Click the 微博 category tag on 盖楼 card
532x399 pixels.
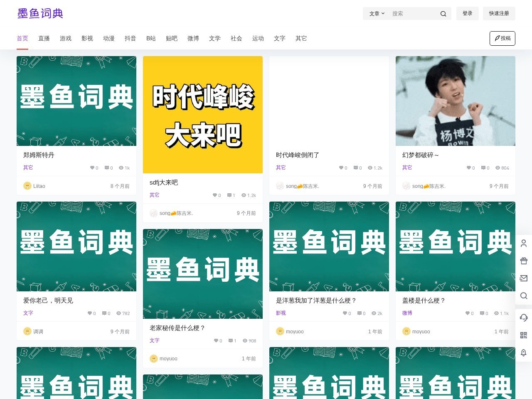coord(407,313)
